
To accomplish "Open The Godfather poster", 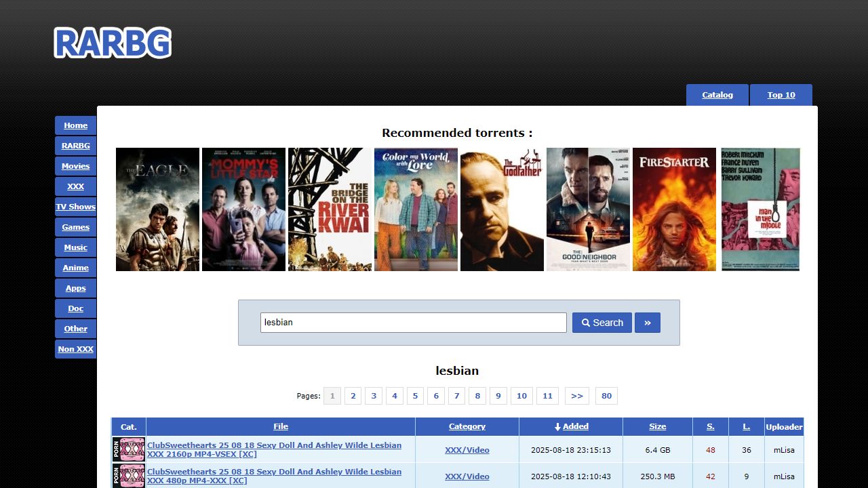I will [502, 209].
